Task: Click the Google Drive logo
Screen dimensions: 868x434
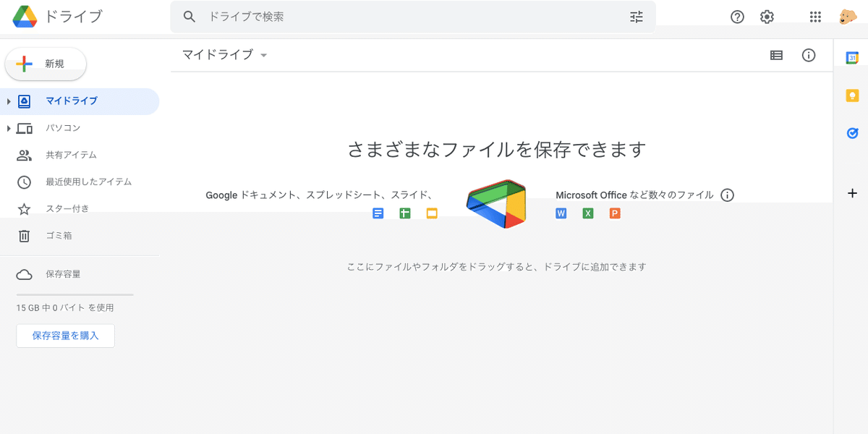Action: pos(25,17)
